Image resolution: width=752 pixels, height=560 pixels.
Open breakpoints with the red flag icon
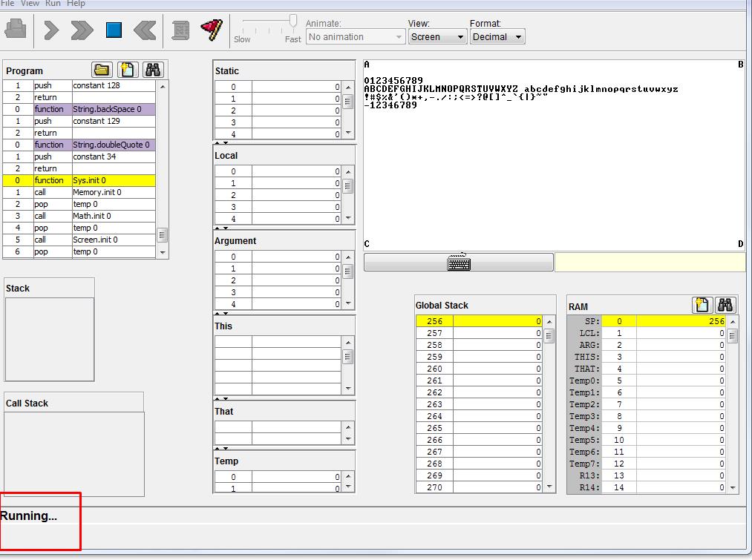[x=212, y=30]
